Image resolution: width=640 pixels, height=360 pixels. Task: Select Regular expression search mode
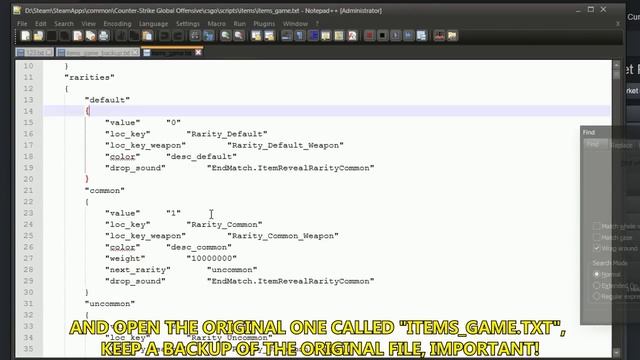point(597,296)
